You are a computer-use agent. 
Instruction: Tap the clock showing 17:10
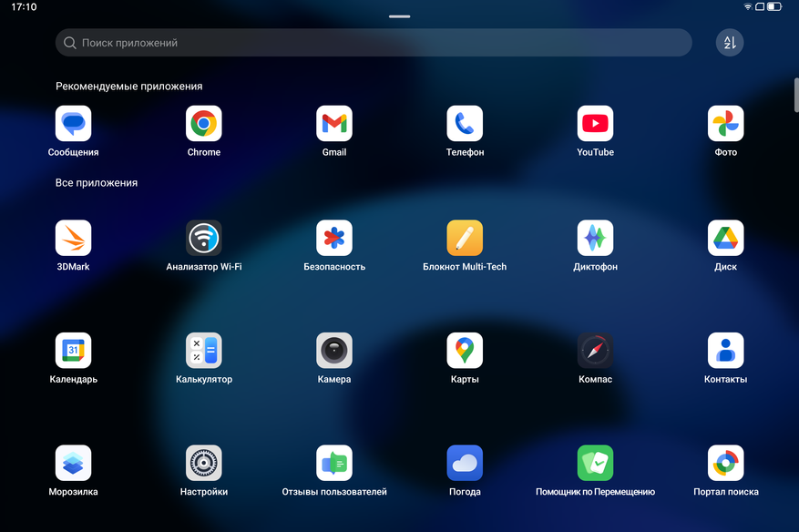click(x=24, y=7)
